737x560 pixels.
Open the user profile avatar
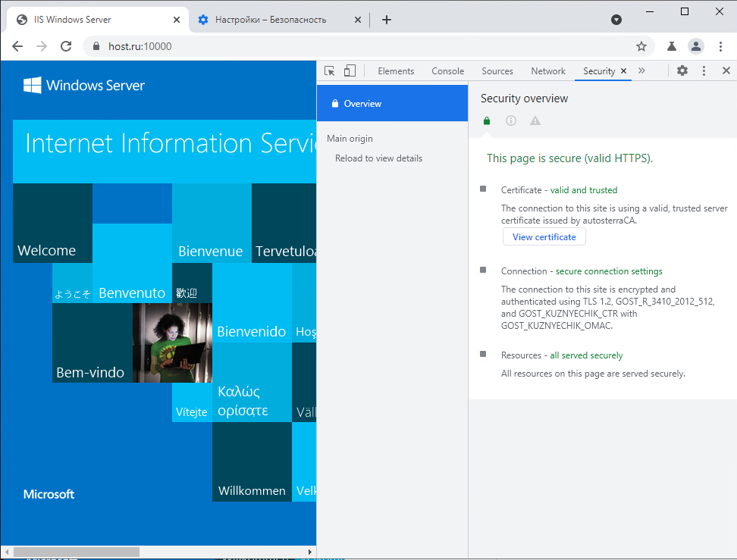click(695, 46)
